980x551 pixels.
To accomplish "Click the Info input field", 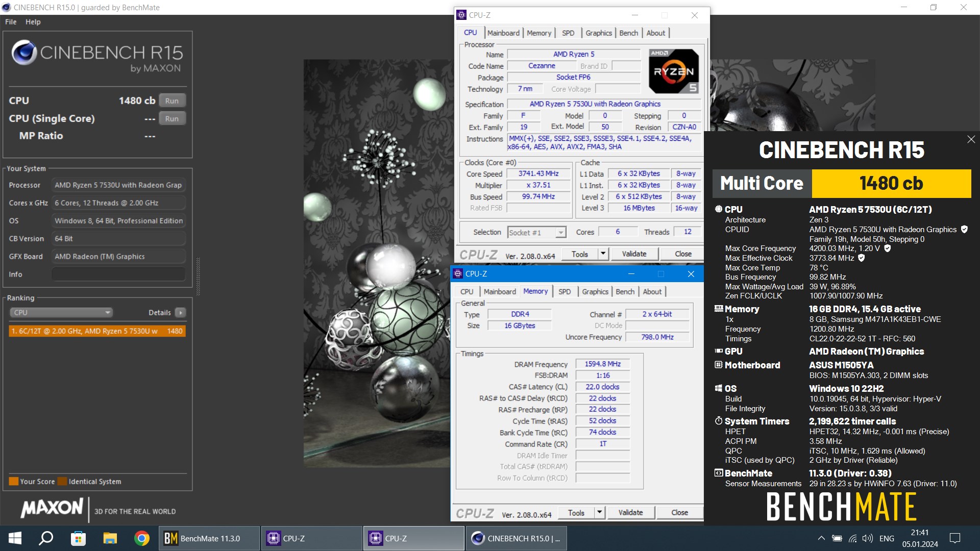I will point(118,274).
